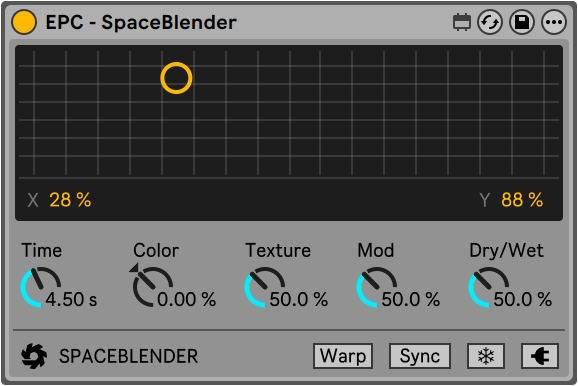Click the Mod parameter label
Image resolution: width=578 pixels, height=386 pixels.
[x=376, y=250]
